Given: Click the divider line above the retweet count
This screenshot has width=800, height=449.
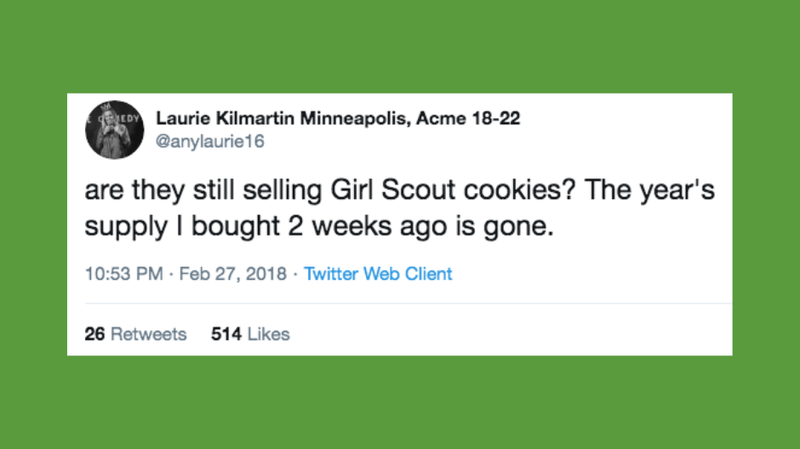Looking at the screenshot, I should (400, 303).
